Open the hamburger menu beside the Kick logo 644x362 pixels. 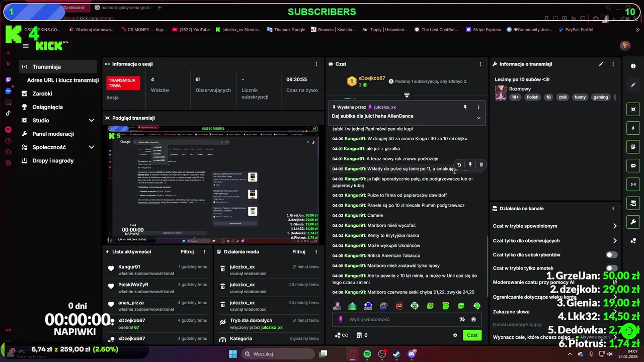[x=26, y=46]
